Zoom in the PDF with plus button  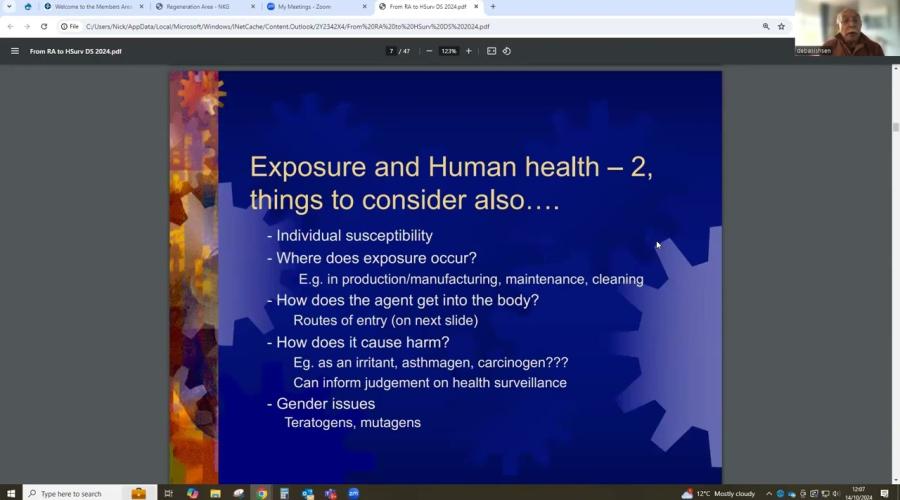pyautogui.click(x=468, y=51)
